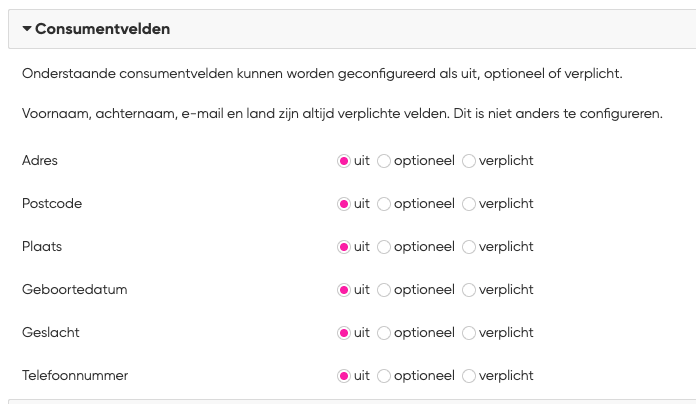Viewport: 696px width, 404px height.
Task: Set Adres to uit
Action: [344, 160]
